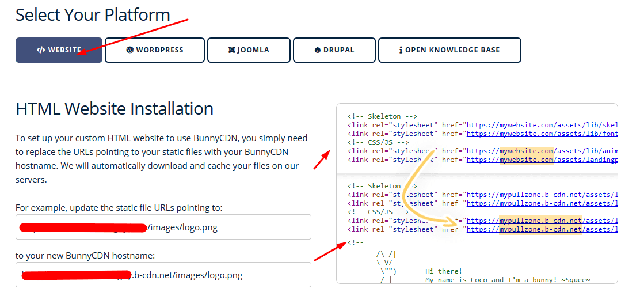Click the first mypullzone.b-cdn.net stylesheet link
The width and height of the screenshot is (644, 296).
tap(542, 195)
